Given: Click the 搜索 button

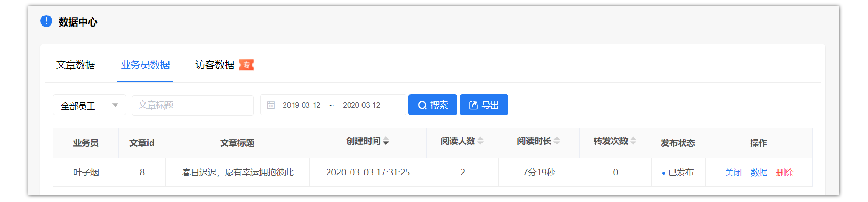Looking at the screenshot, I should coord(432,105).
